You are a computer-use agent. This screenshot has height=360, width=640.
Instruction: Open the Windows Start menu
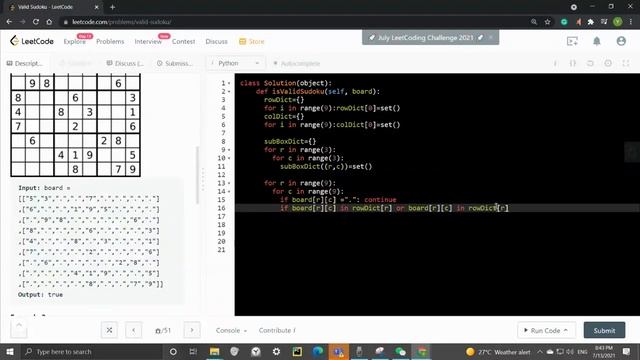(x=9, y=351)
